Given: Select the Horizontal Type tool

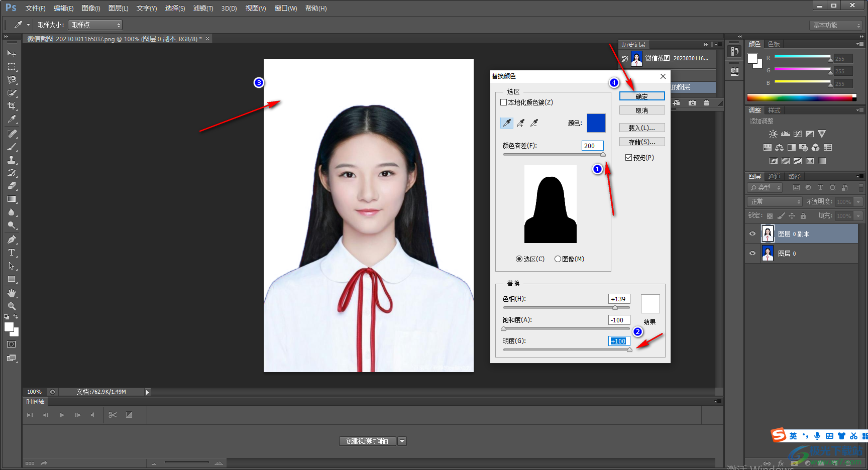Looking at the screenshot, I should click(x=12, y=253).
